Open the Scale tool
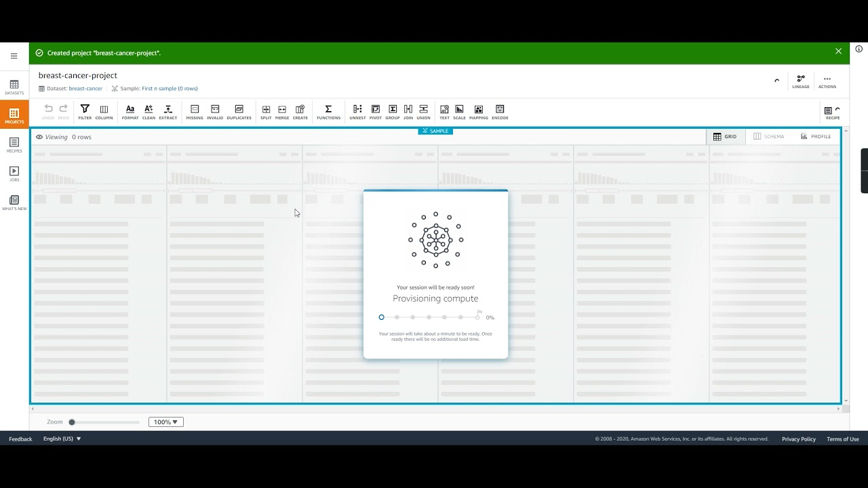Image resolution: width=868 pixels, height=488 pixels. (460, 112)
